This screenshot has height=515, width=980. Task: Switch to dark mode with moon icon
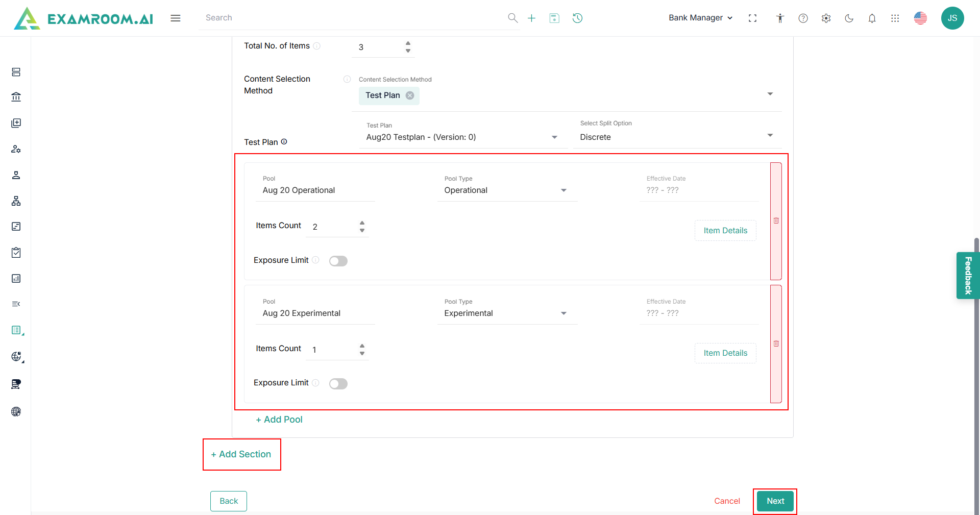tap(849, 18)
